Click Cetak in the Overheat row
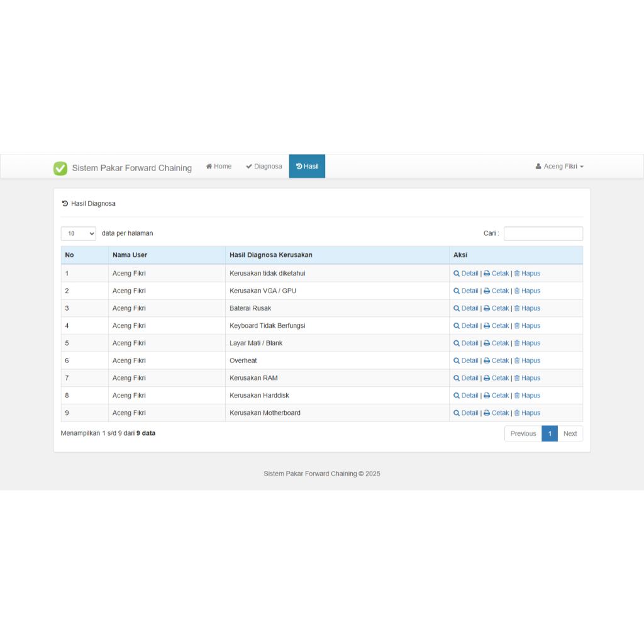Viewport: 644px width, 644px height. click(496, 360)
